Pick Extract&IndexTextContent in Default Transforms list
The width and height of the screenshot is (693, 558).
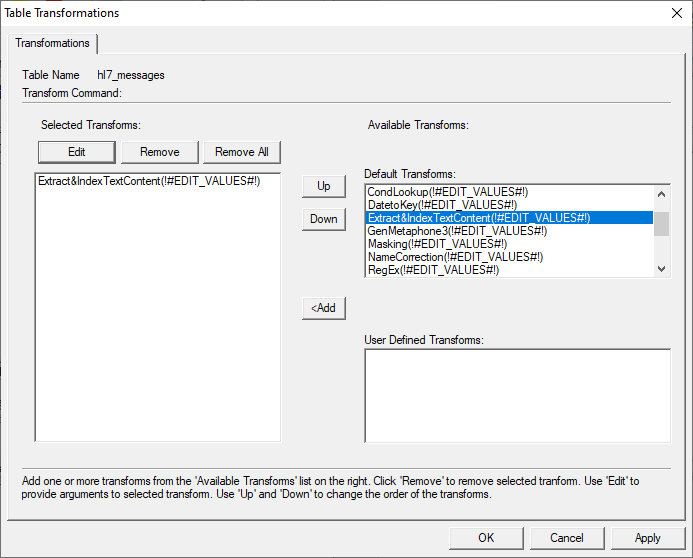click(x=478, y=218)
